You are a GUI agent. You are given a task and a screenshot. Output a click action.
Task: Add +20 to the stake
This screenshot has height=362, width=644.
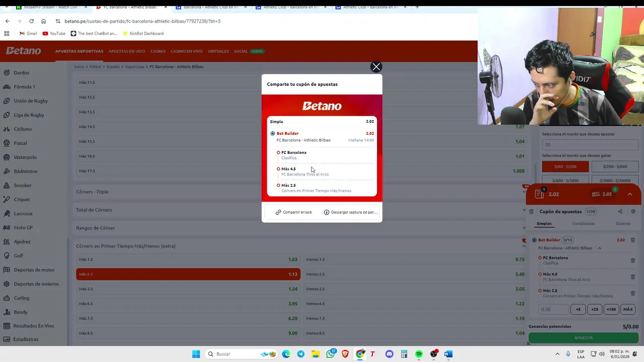(x=595, y=309)
